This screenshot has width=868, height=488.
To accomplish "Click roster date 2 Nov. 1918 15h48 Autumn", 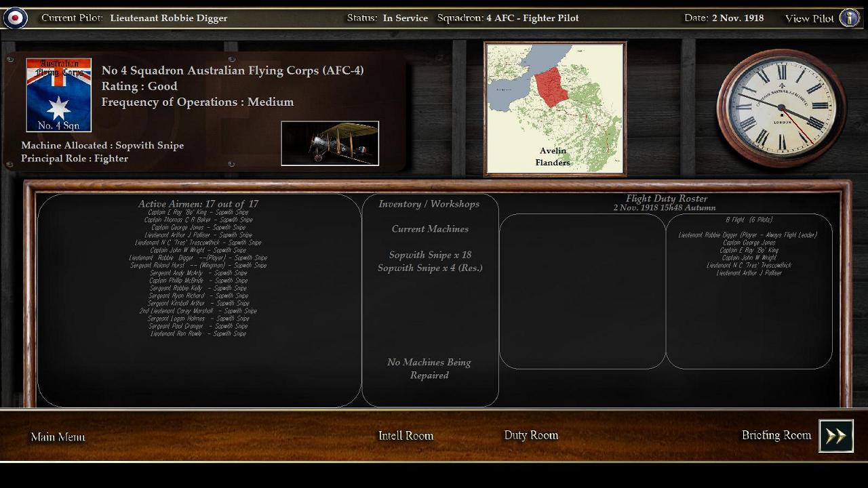I will 665,207.
